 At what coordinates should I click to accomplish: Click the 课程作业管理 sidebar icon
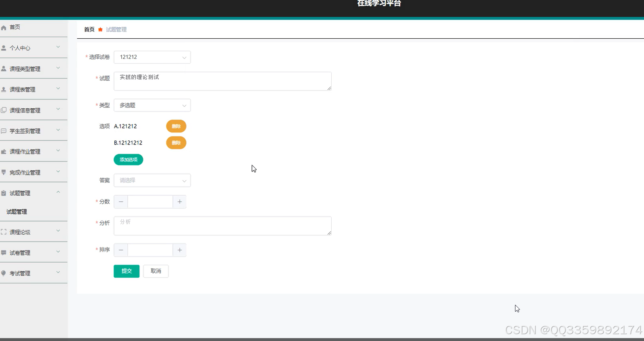point(4,151)
